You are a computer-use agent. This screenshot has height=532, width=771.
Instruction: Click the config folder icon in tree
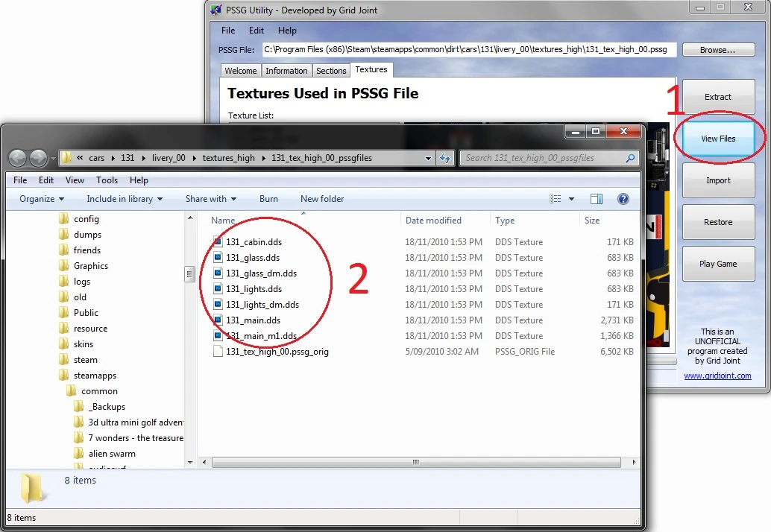point(64,218)
